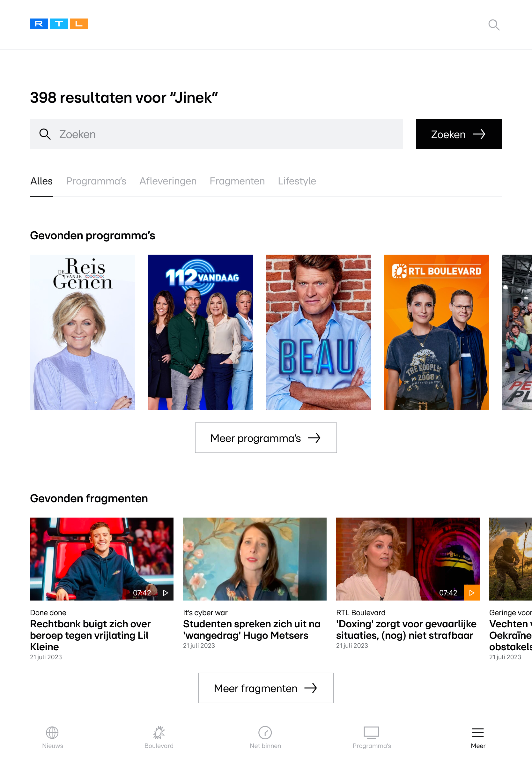Click the 'Gevonden programma's' heading

92,235
